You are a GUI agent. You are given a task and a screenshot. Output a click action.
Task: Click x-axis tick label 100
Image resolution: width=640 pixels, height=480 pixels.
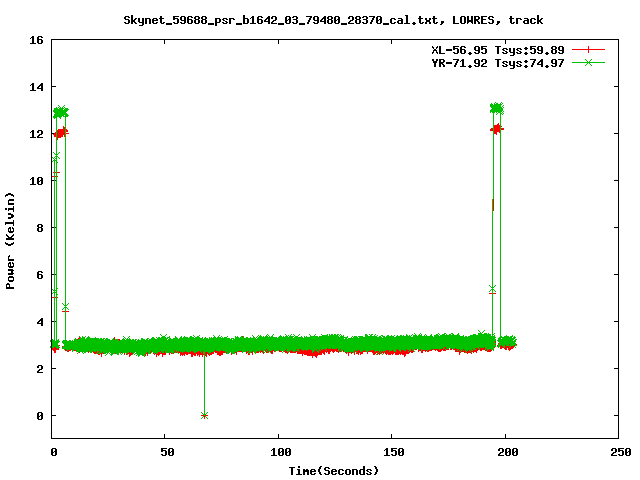pyautogui.click(x=280, y=452)
